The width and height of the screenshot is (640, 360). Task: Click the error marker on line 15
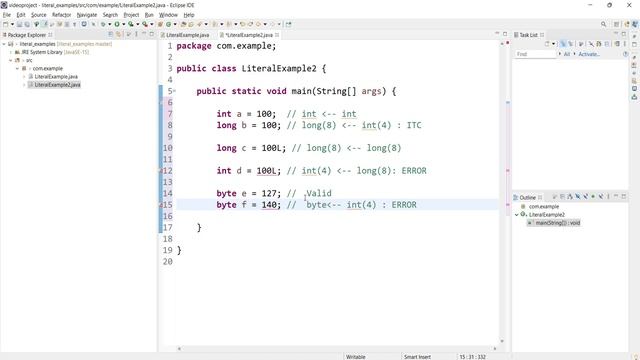161,205
